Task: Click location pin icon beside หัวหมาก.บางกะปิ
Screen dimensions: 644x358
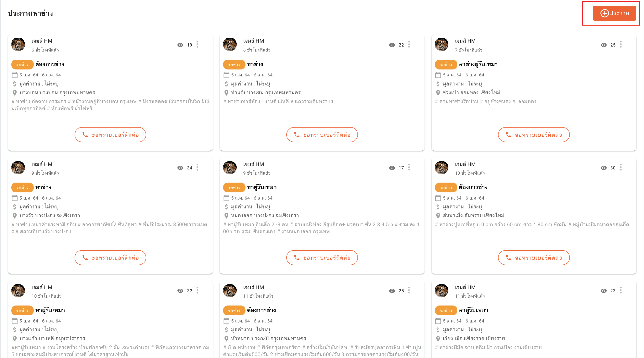Action: [226, 339]
